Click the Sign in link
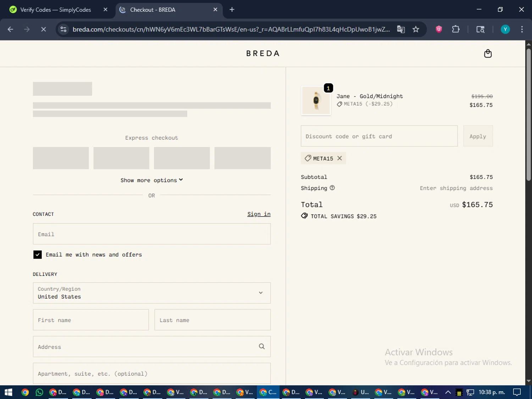 point(259,214)
